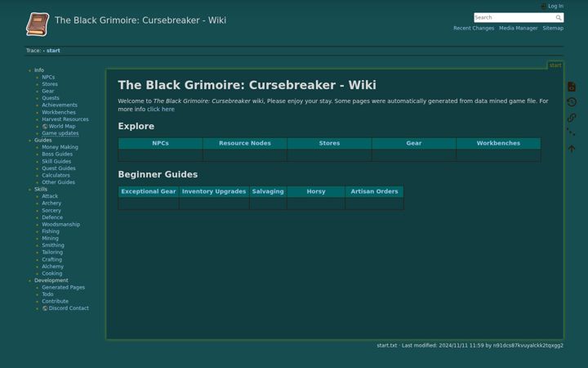Click the Exceptional Gear guide header

coord(149,191)
